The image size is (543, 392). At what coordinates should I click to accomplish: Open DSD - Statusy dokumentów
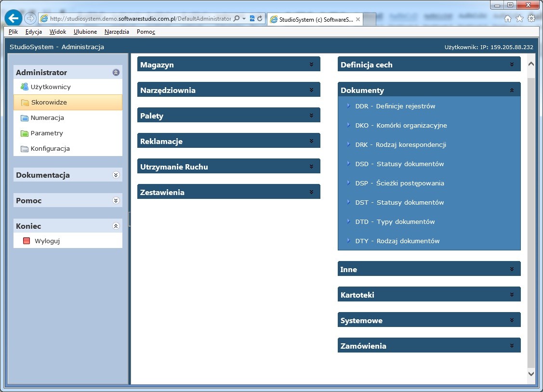tap(399, 164)
